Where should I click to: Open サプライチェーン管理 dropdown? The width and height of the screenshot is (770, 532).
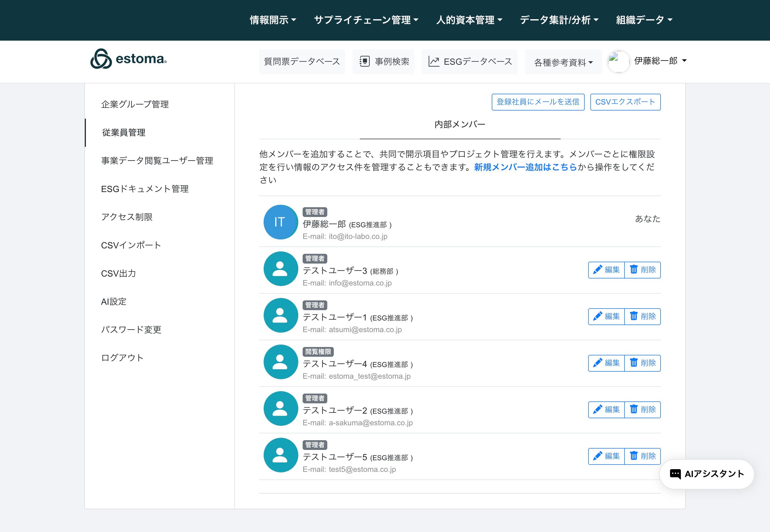pos(366,20)
